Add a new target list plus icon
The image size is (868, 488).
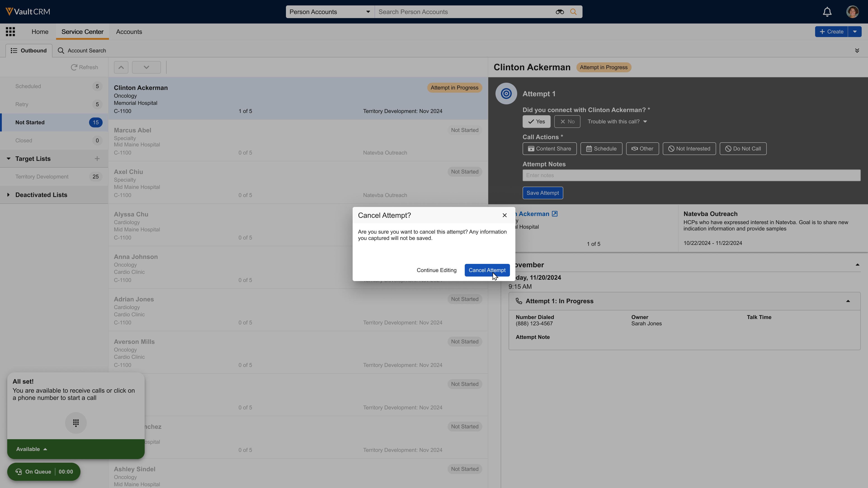97,159
